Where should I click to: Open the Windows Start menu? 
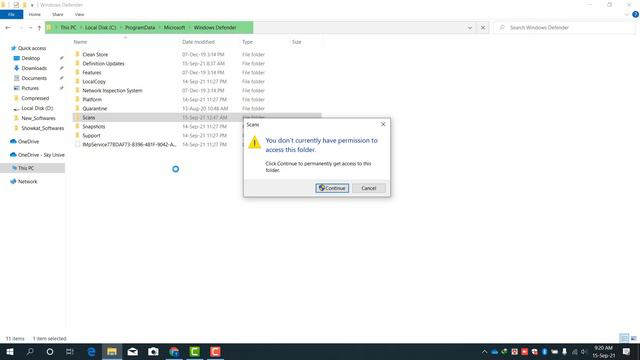click(10, 352)
